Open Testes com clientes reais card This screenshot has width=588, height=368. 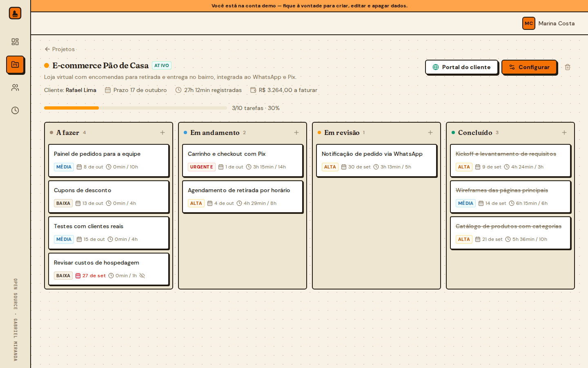click(109, 233)
